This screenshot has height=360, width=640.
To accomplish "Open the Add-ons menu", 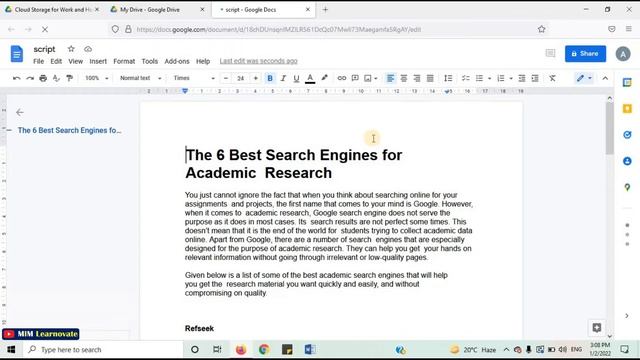I will pos(177,61).
